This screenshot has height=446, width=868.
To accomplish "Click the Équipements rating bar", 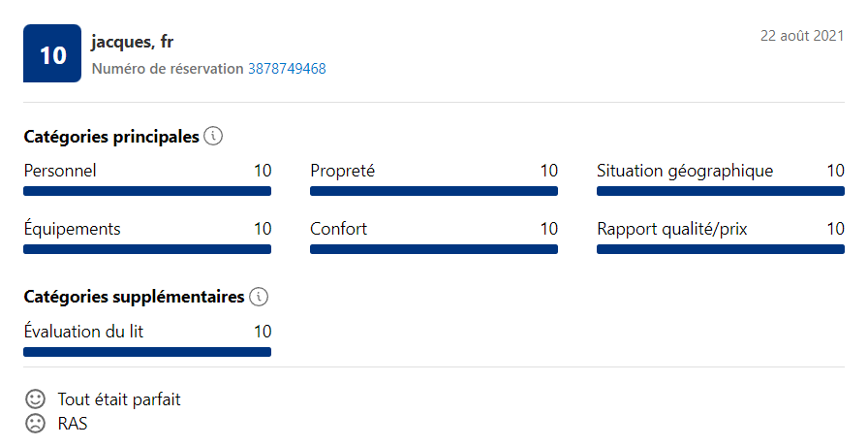I will [x=147, y=249].
